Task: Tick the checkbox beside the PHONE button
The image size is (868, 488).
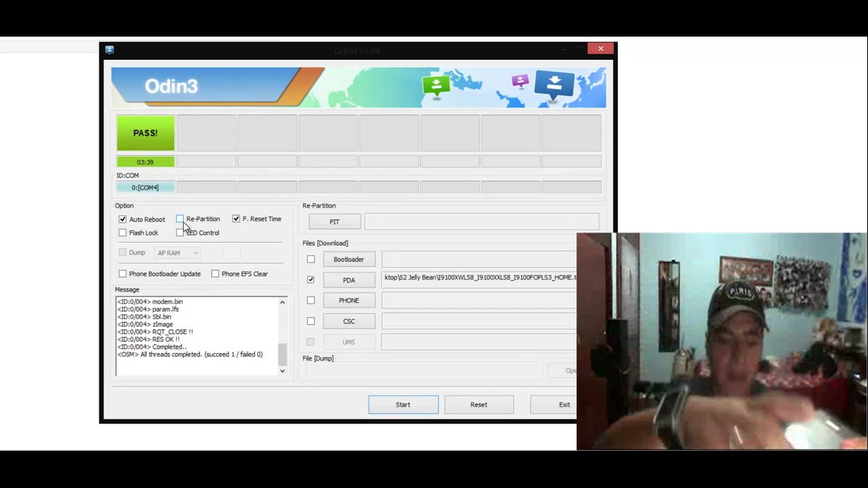Action: coord(311,300)
